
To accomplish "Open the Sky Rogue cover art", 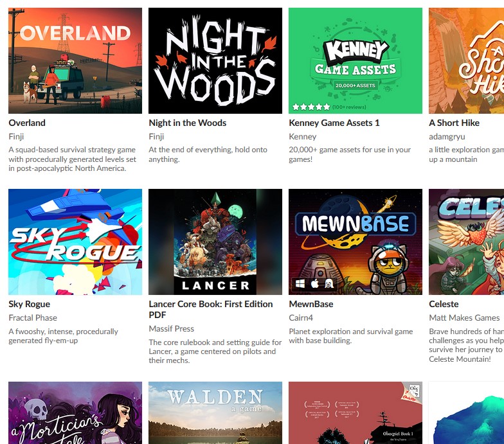I will pos(75,242).
